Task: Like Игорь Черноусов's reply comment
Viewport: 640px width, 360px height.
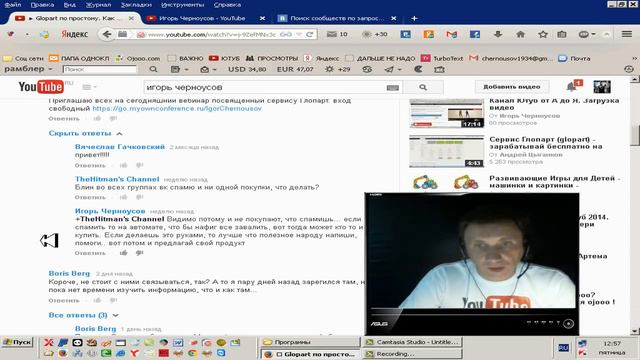Action: [124, 253]
